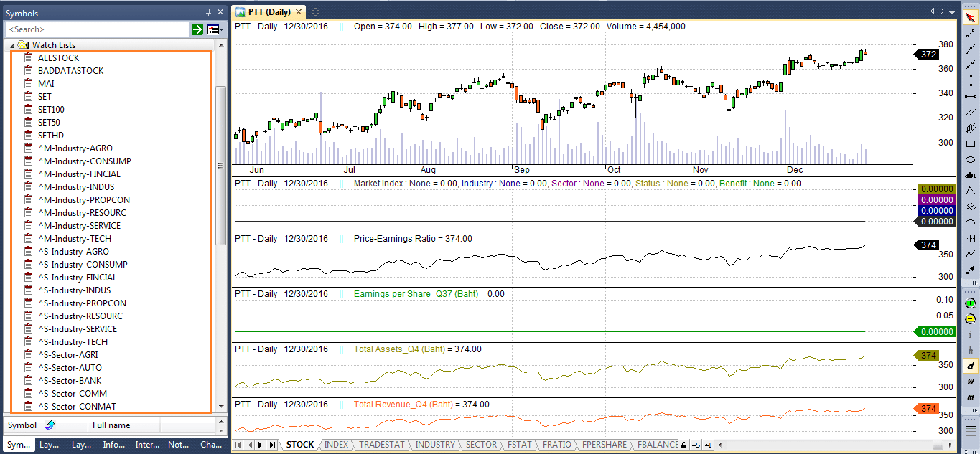Pick the rectangle drawing tool
Screen dimensions: 980x454
point(971,144)
